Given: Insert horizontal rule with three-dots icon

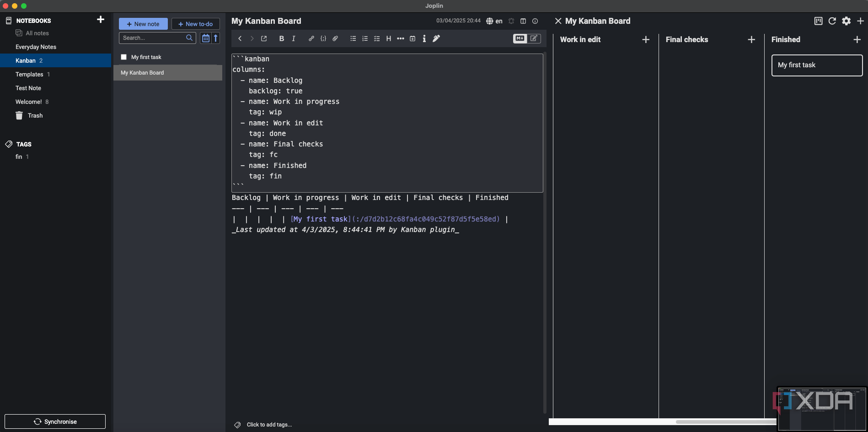Looking at the screenshot, I should pyautogui.click(x=401, y=38).
